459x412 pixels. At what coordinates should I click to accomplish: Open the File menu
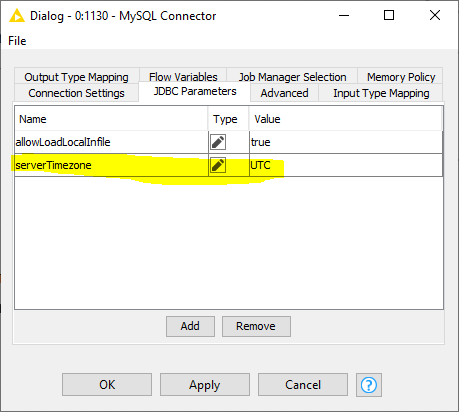coord(17,41)
